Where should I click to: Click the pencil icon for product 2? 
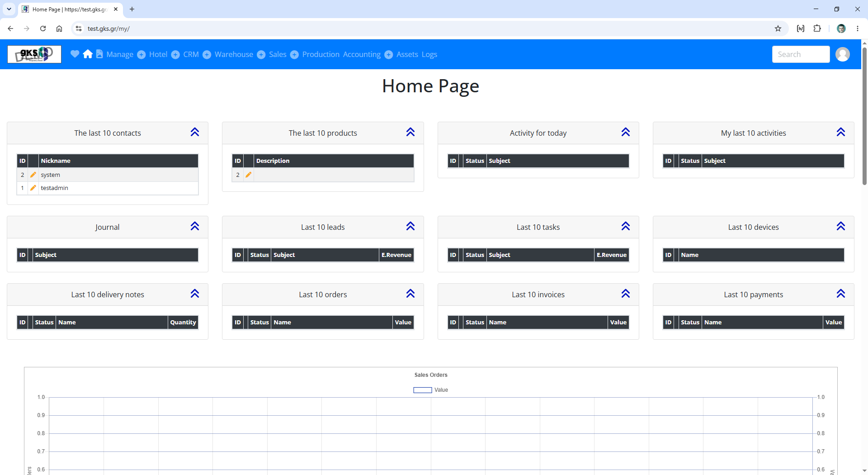click(248, 175)
